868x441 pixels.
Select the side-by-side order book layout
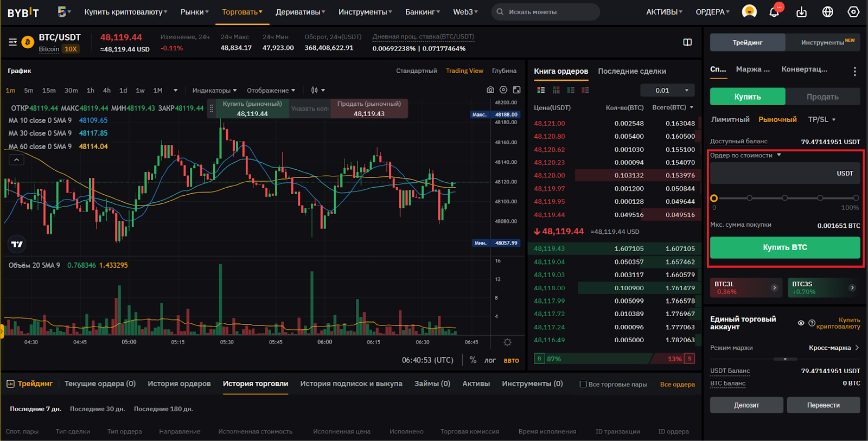coord(556,90)
